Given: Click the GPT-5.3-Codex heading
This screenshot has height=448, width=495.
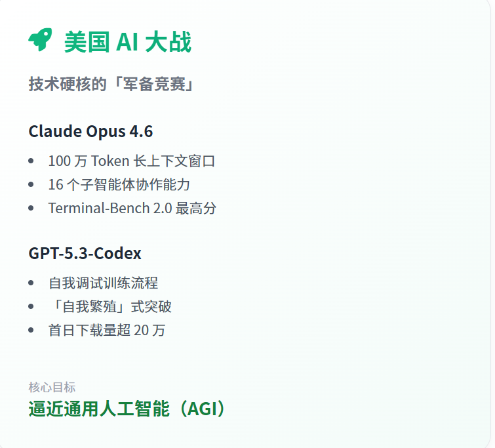Looking at the screenshot, I should [85, 253].
